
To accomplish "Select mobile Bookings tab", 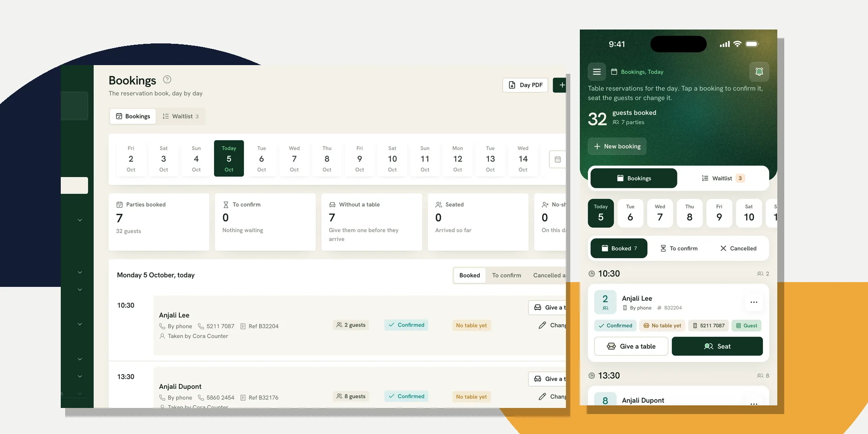I will point(634,178).
